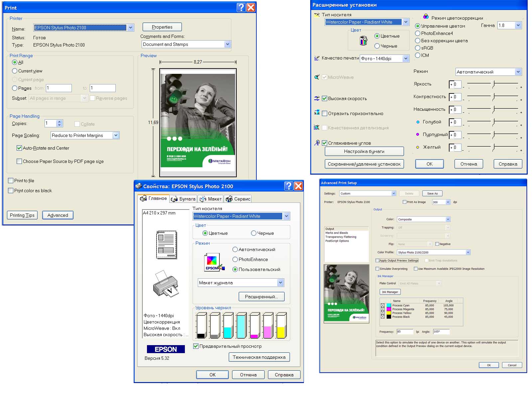The image size is (532, 399).
Task: Click Настройка бумаги button
Action: 364,151
